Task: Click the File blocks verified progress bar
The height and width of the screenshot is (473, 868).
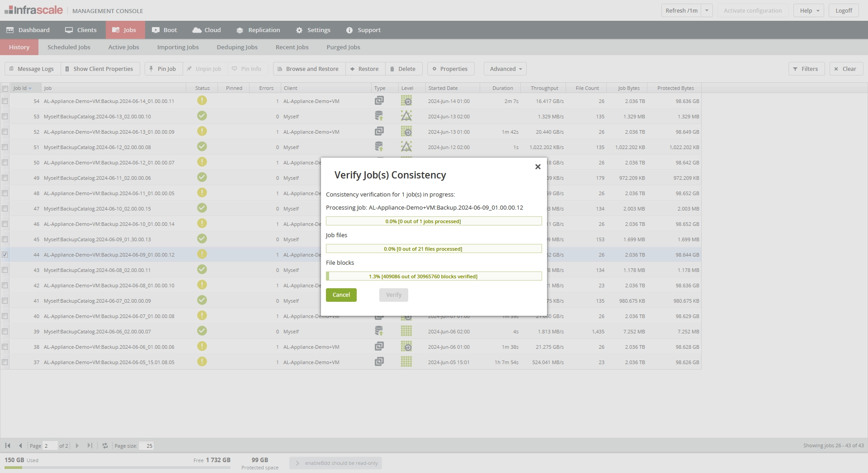Action: (434, 276)
